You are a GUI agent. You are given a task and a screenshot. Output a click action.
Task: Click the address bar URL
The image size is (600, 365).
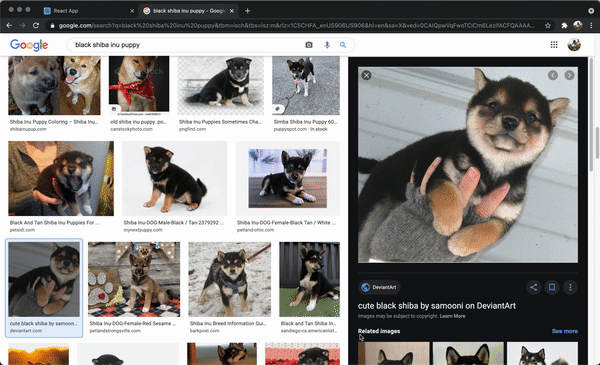(297, 26)
